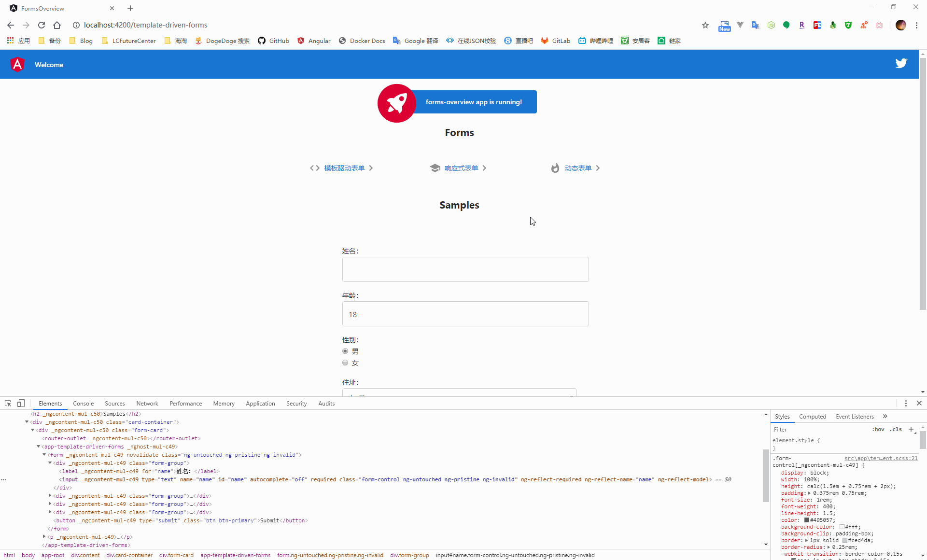This screenshot has height=560, width=927.
Task: Open the Computed styles tab
Action: point(813,417)
